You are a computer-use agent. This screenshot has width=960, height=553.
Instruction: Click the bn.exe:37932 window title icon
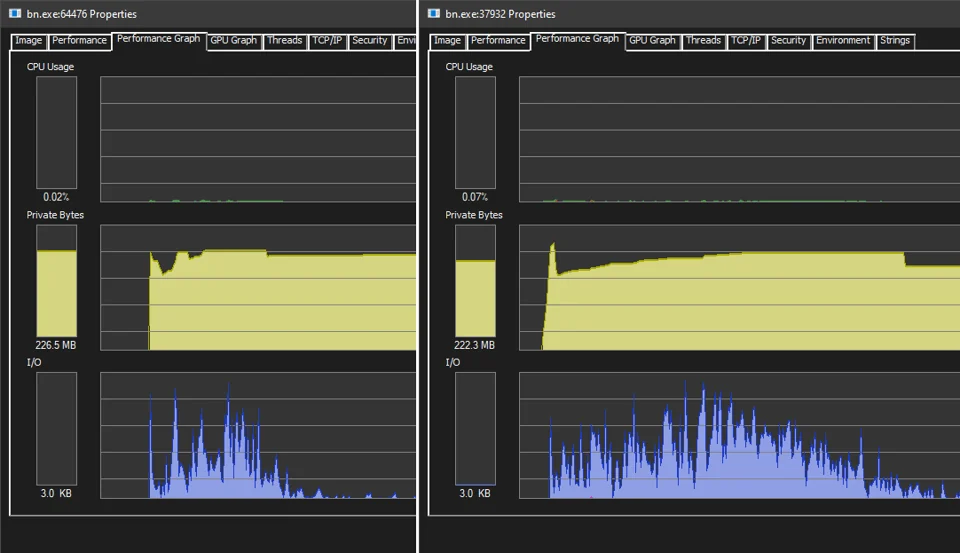point(434,13)
